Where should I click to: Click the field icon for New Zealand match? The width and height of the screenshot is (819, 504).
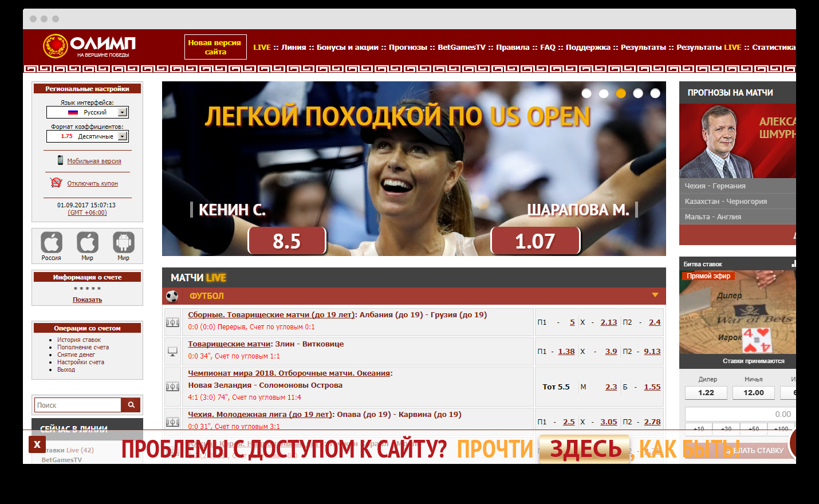pyautogui.click(x=172, y=387)
